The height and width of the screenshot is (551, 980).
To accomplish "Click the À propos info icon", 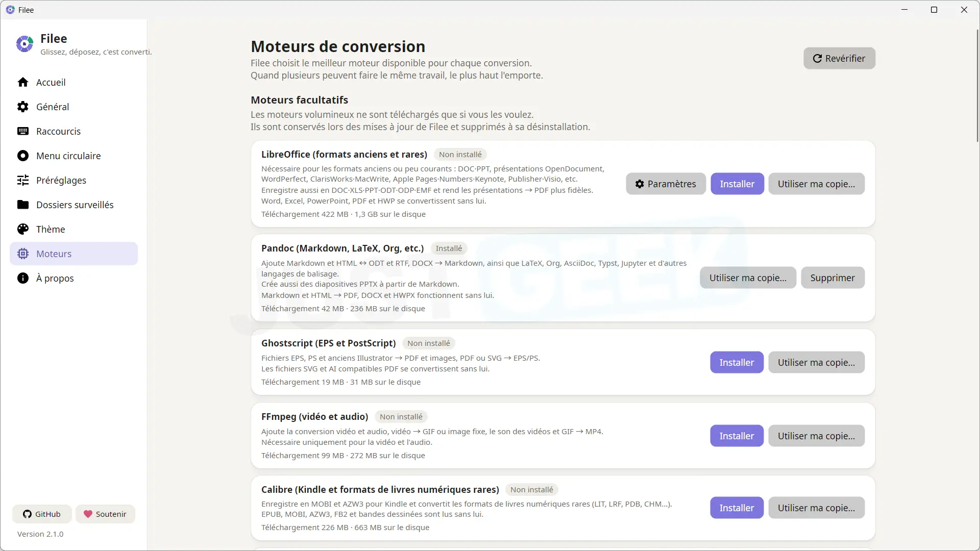I will 23,278.
